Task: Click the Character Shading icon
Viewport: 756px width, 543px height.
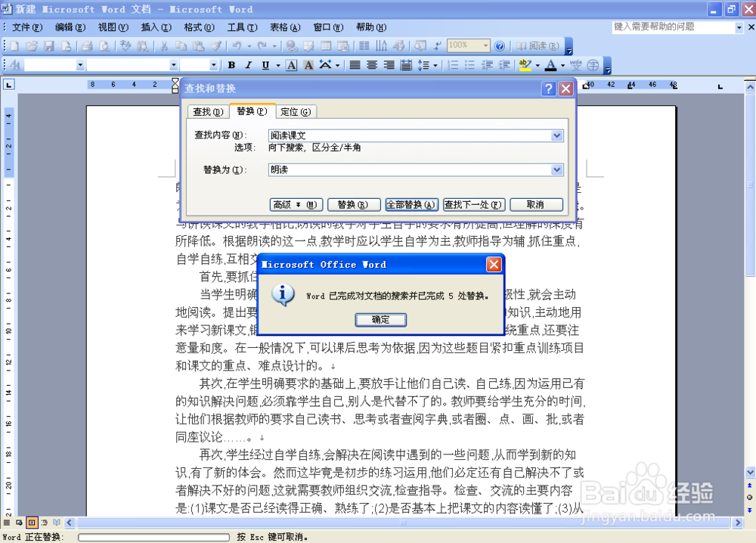Action: pos(308,64)
